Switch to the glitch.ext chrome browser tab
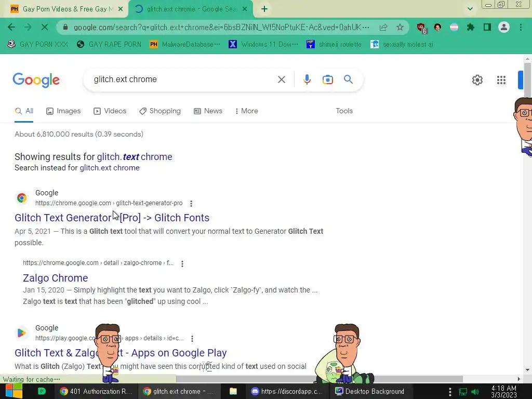Viewport: 532px width, 399px height. coord(191,9)
